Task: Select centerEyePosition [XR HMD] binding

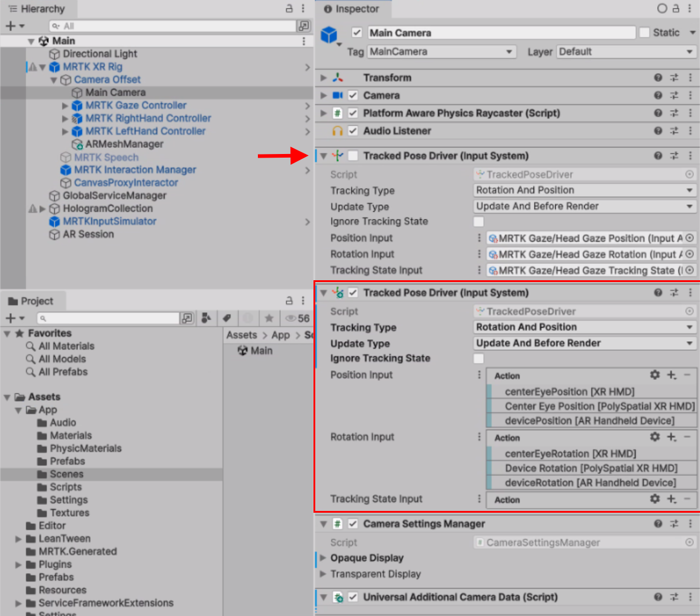Action: (x=570, y=391)
